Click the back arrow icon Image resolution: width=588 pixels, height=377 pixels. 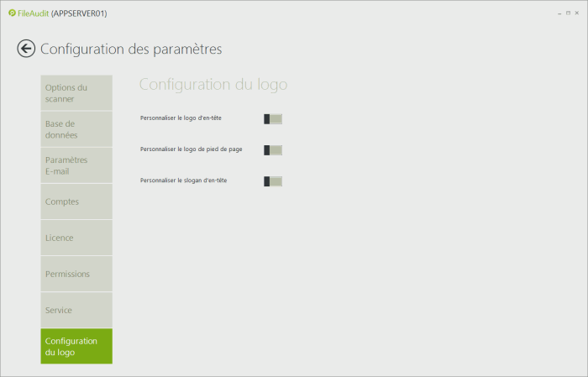coord(26,49)
